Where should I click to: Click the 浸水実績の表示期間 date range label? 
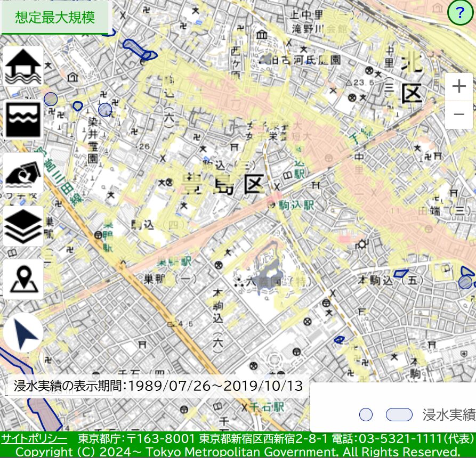coord(158,386)
